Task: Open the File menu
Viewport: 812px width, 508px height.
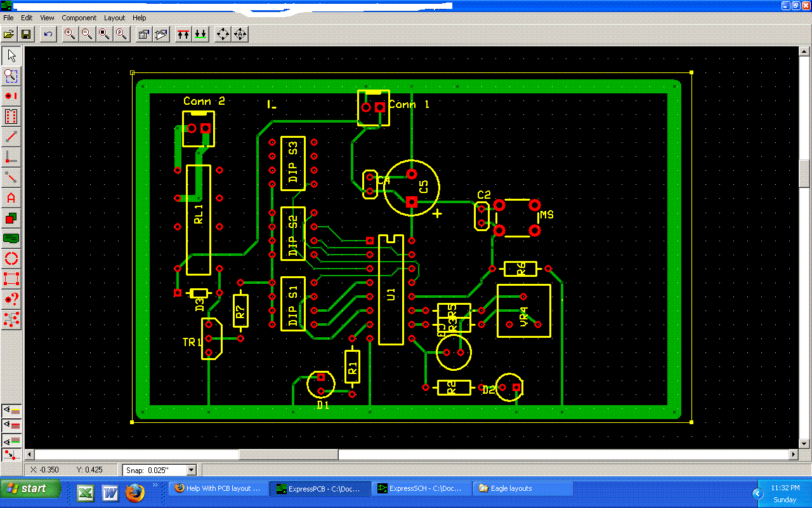Action: [8, 18]
